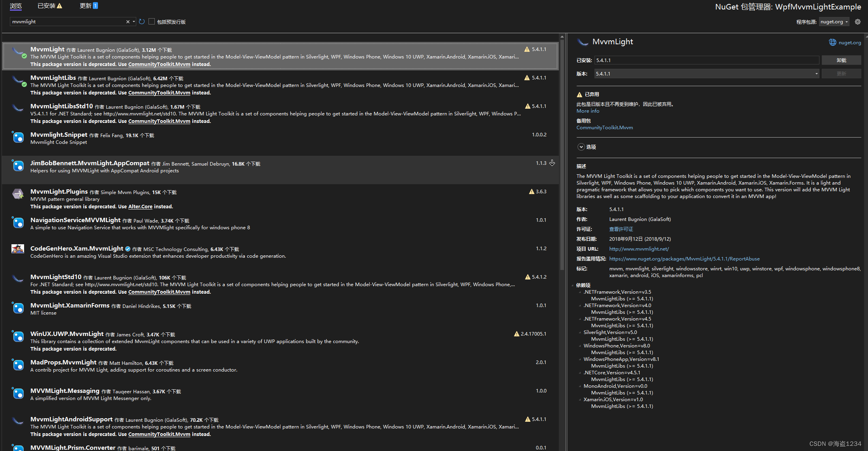This screenshot has height=451, width=868.
Task: Open Alter.Core link in MvvmLight.Plugins row
Action: point(140,207)
